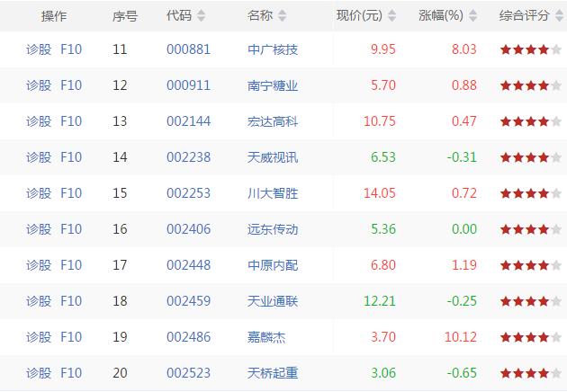Click star rating for 天业通联 row
Image resolution: width=567 pixels, height=392 pixels.
tap(530, 301)
